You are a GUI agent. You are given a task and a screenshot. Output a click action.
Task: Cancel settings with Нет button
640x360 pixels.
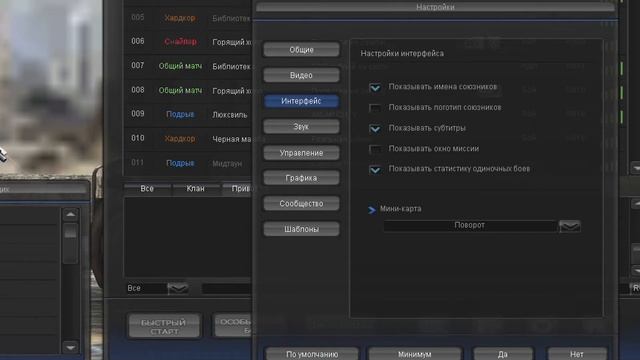[x=577, y=354]
